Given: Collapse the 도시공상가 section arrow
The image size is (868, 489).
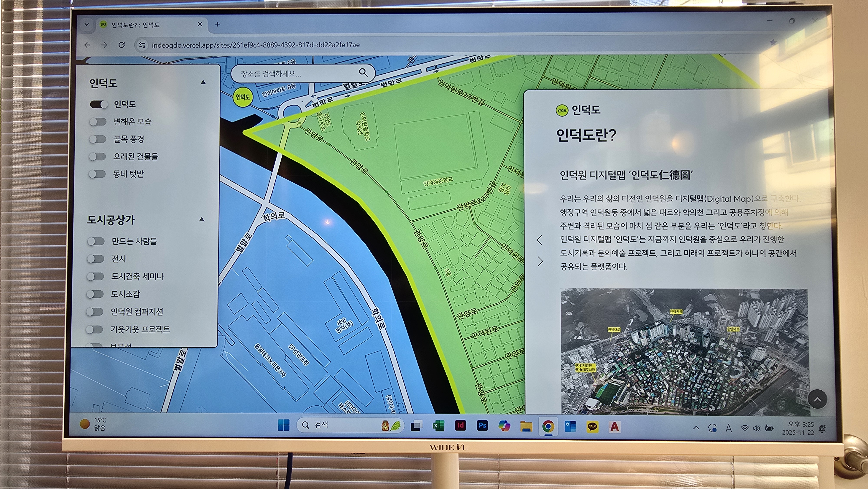Looking at the screenshot, I should coord(202,220).
